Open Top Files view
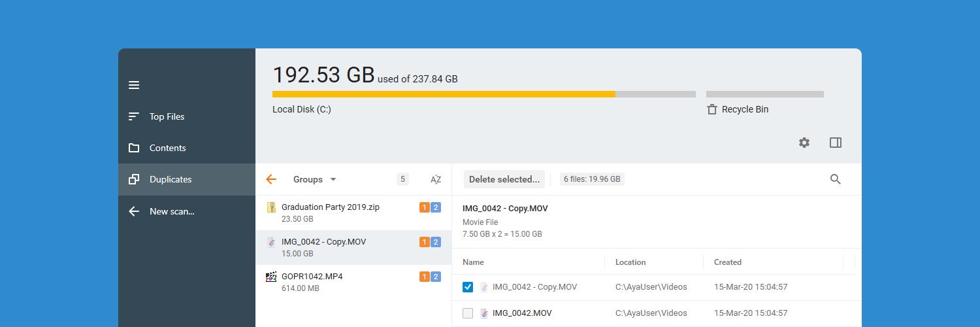 coord(187,116)
